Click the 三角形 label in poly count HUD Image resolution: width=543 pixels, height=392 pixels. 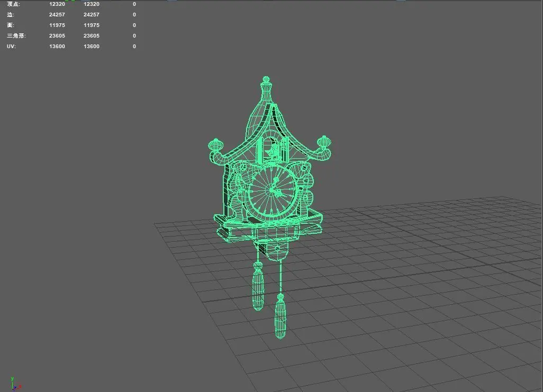pyautogui.click(x=16, y=35)
